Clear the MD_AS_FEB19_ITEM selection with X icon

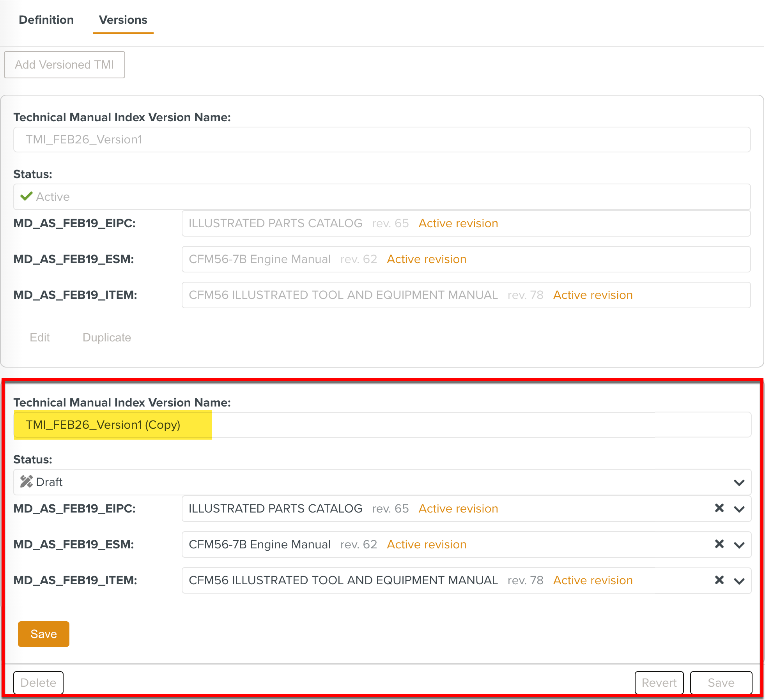[719, 580]
